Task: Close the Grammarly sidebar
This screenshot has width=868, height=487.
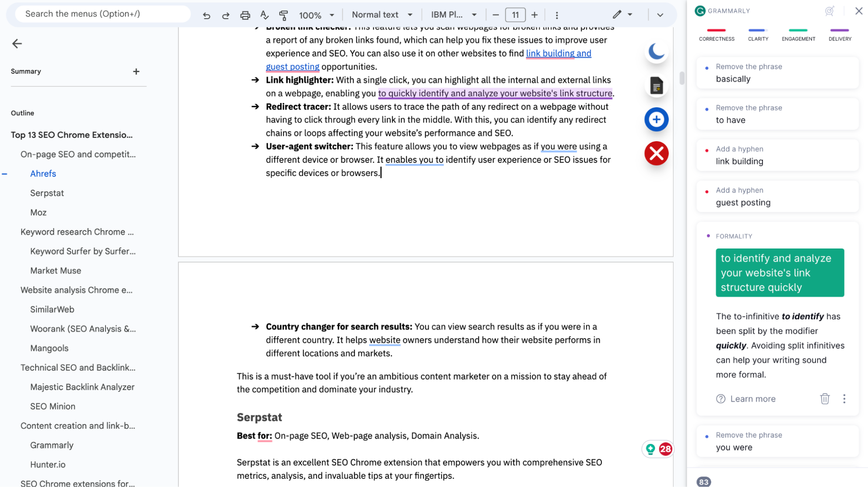Action: [859, 11]
